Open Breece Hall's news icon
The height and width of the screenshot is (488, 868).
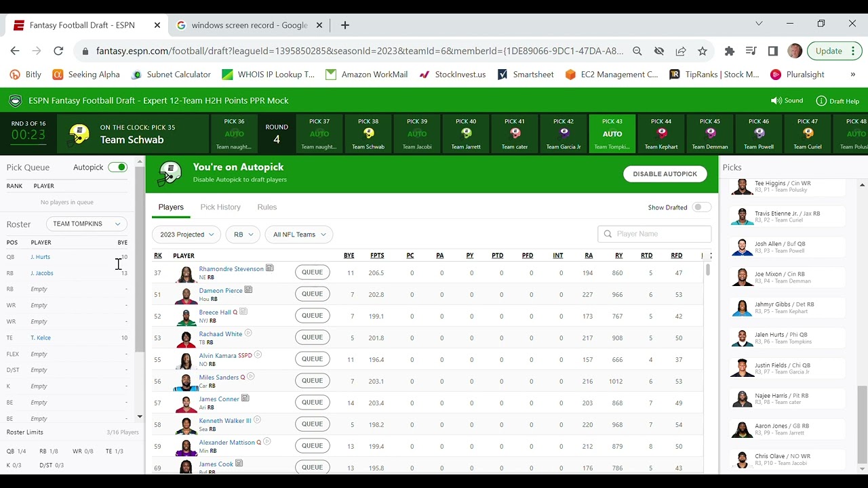(x=243, y=312)
